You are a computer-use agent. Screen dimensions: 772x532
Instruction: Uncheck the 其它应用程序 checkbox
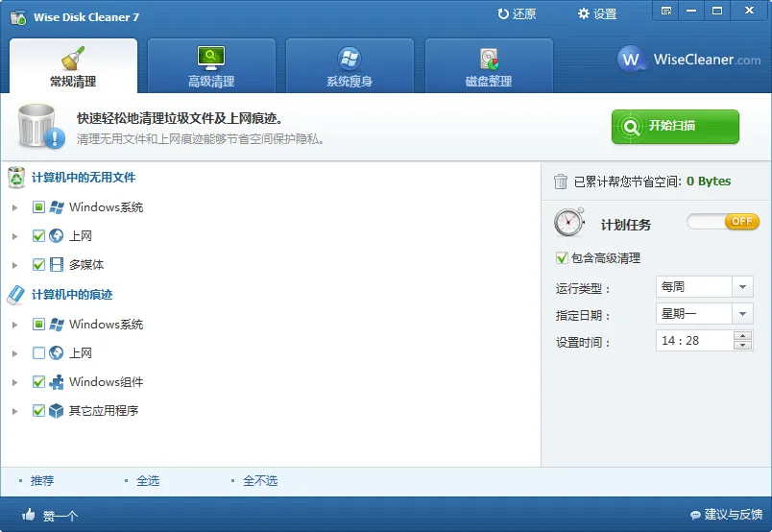38,410
